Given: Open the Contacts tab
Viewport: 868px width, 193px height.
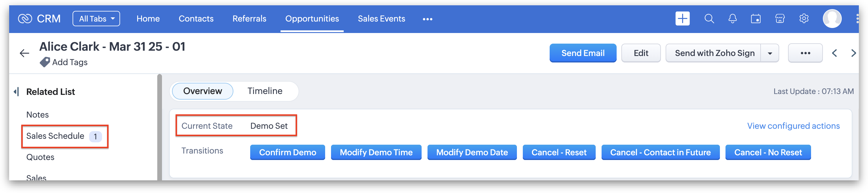Looking at the screenshot, I should pyautogui.click(x=196, y=19).
